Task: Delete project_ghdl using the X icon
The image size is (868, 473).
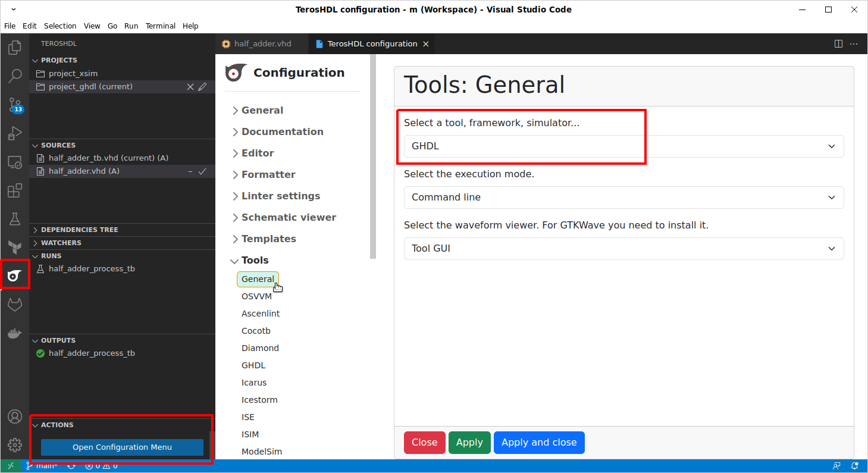Action: (190, 87)
